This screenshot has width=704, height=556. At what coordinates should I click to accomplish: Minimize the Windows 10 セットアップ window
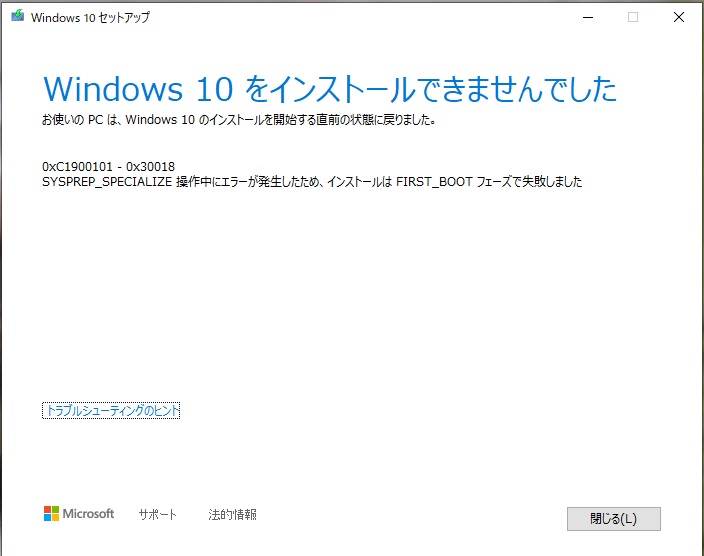tap(588, 18)
